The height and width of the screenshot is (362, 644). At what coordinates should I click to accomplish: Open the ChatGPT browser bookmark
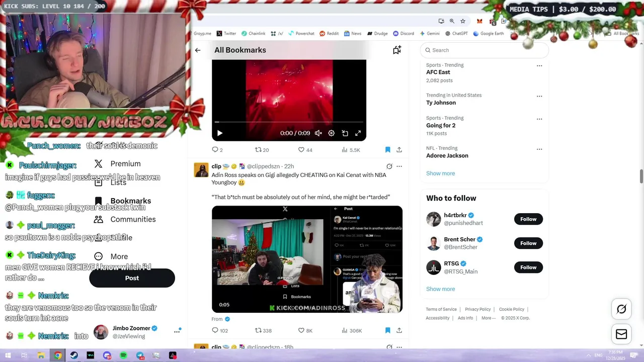pyautogui.click(x=456, y=34)
